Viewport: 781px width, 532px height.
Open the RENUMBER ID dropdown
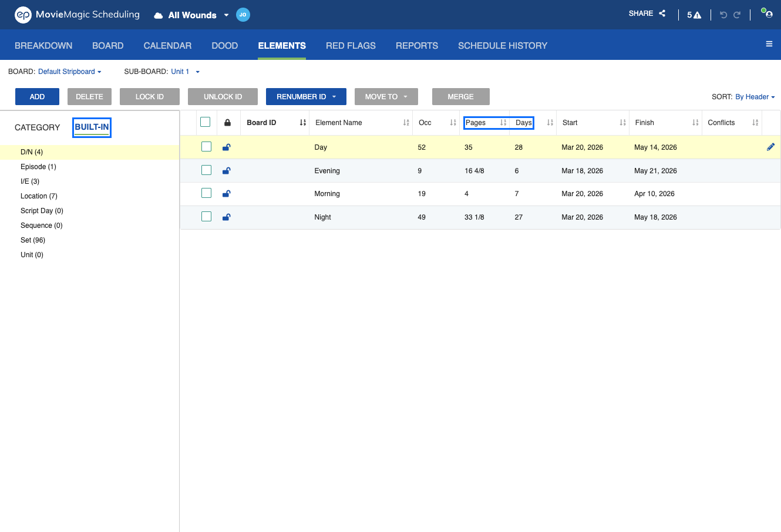(x=306, y=96)
